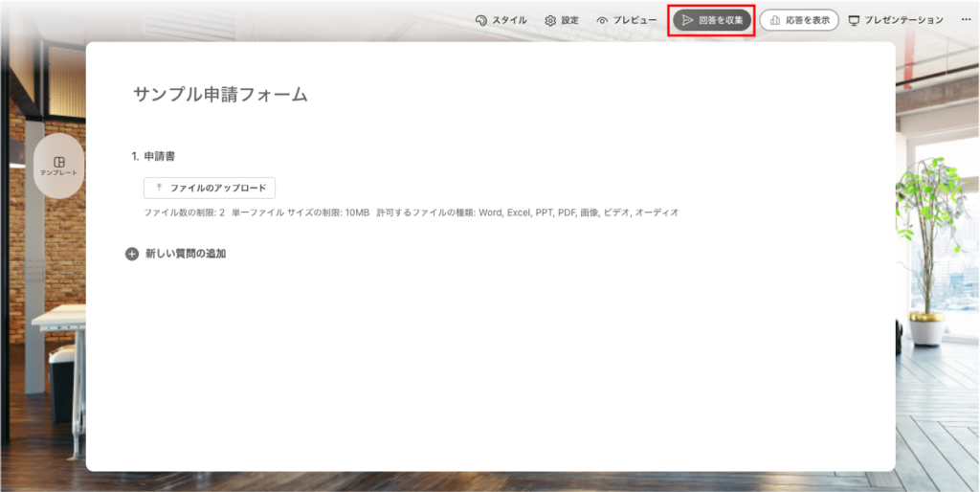Click the 新しい質問の追加 link text
Viewport: 980px width, 492px height.
[x=186, y=255]
